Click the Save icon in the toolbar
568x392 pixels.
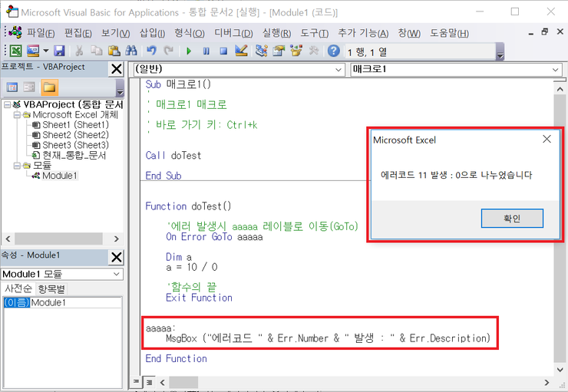tap(58, 51)
